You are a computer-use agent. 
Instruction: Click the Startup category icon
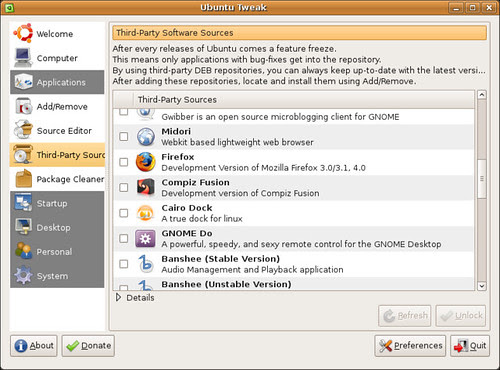[23, 203]
